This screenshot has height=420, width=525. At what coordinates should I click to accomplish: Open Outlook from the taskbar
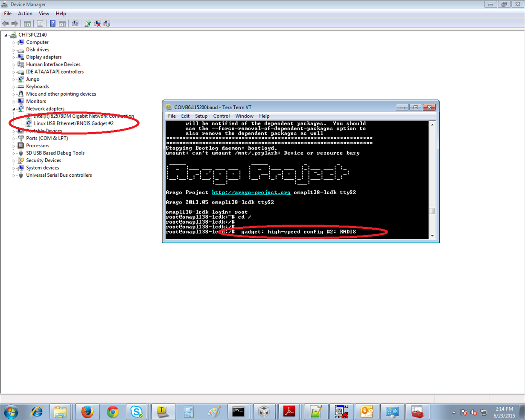pyautogui.click(x=367, y=412)
